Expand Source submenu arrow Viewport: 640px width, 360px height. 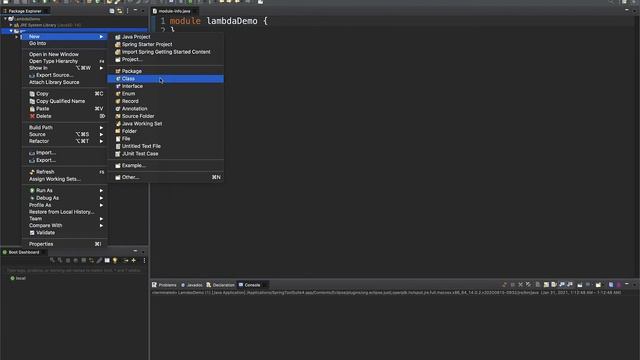click(101, 134)
